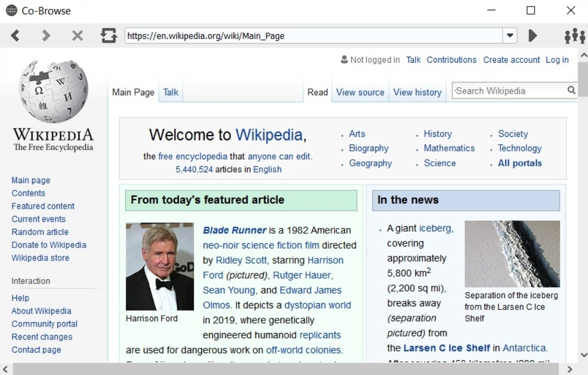Open the iceberg separation image
The image size is (588, 375).
point(512,253)
